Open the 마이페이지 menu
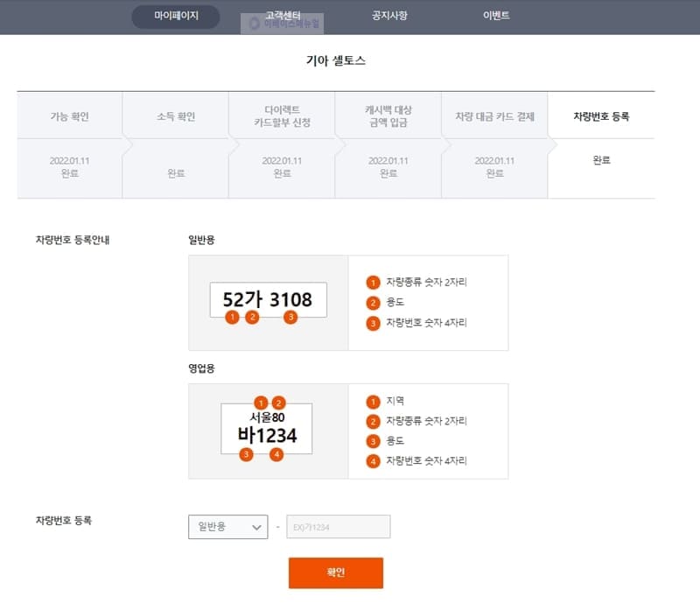Viewport: 700px width, 610px height. tap(176, 16)
